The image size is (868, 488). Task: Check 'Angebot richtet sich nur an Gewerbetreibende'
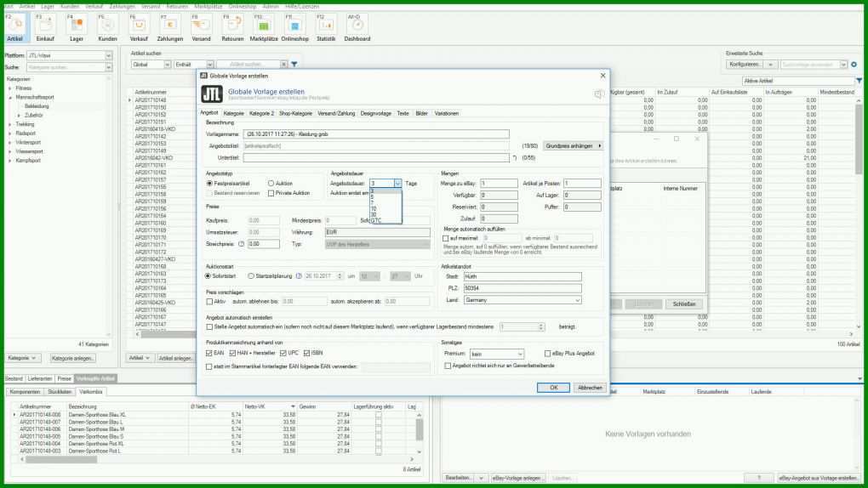448,366
